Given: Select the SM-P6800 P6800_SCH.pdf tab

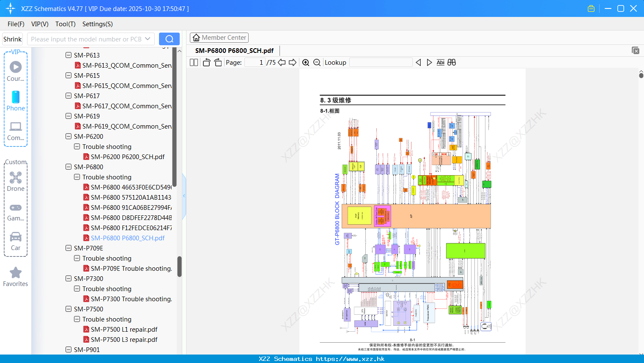Looking at the screenshot, I should 234,50.
